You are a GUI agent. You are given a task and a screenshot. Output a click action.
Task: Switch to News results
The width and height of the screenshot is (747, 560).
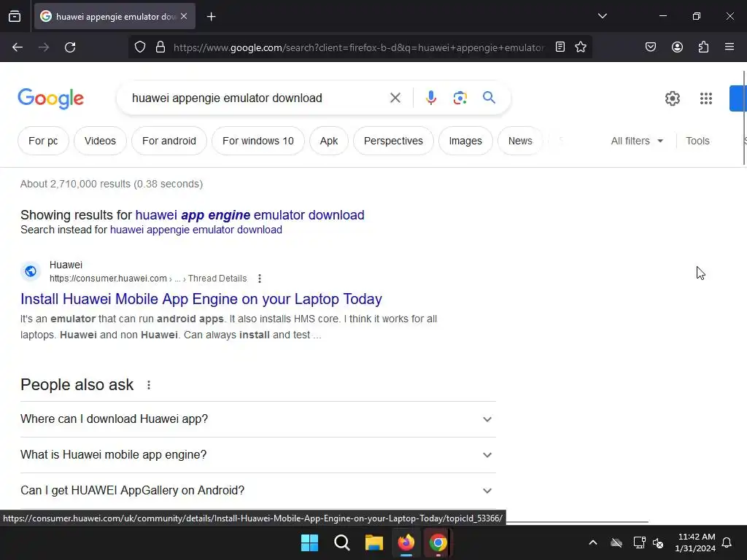pyautogui.click(x=519, y=141)
